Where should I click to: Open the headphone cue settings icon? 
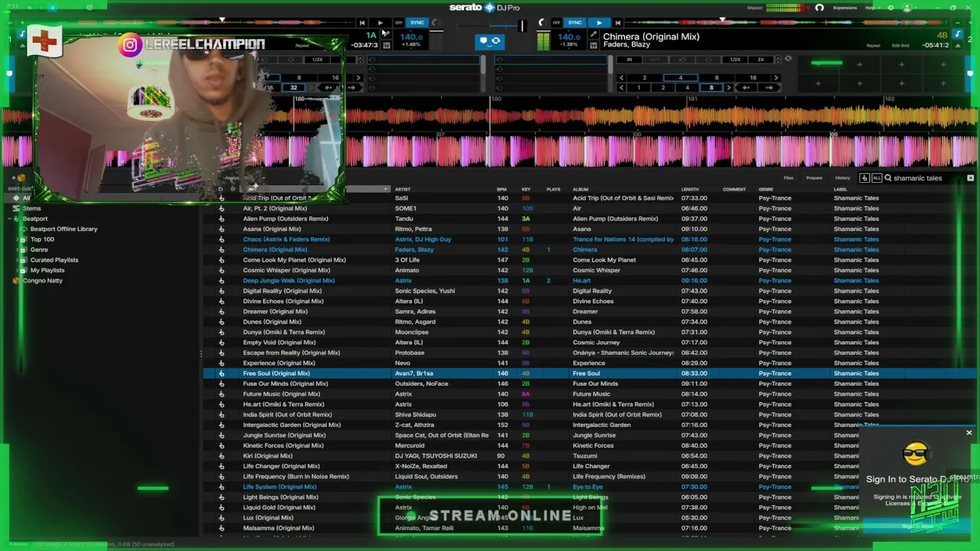[819, 8]
